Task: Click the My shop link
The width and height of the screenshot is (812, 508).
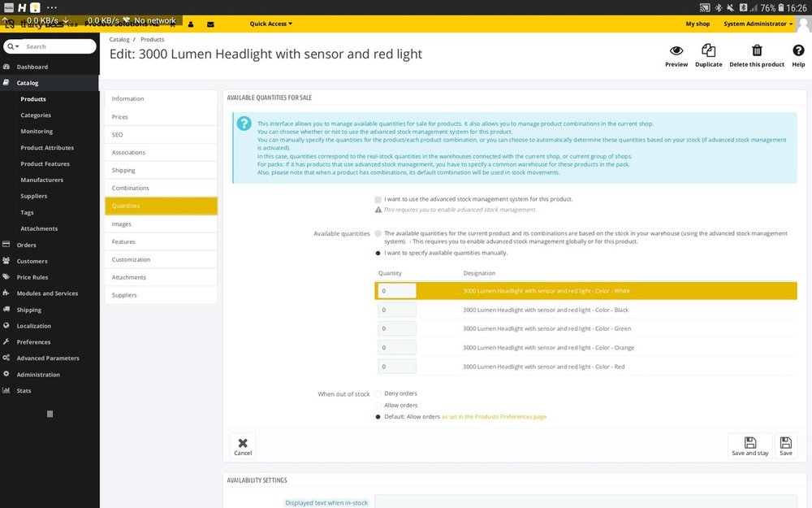Action: click(x=698, y=24)
